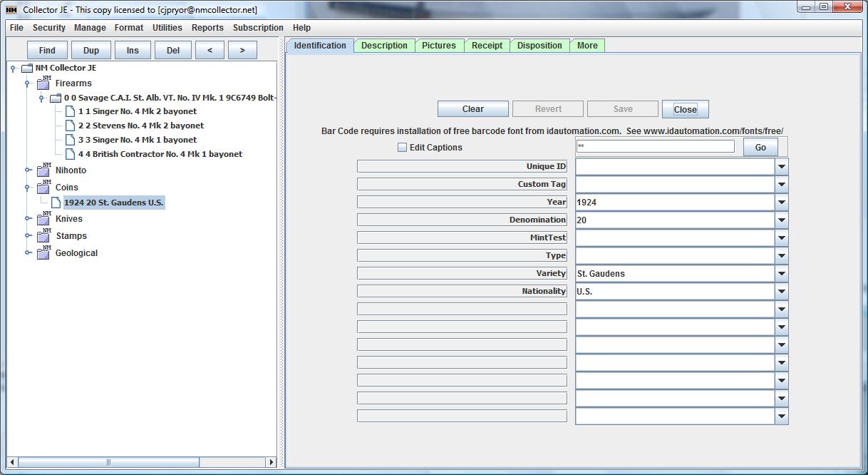Click document icon beside 1924 20 St. Gaudens
The image size is (868, 475).
pos(56,203)
